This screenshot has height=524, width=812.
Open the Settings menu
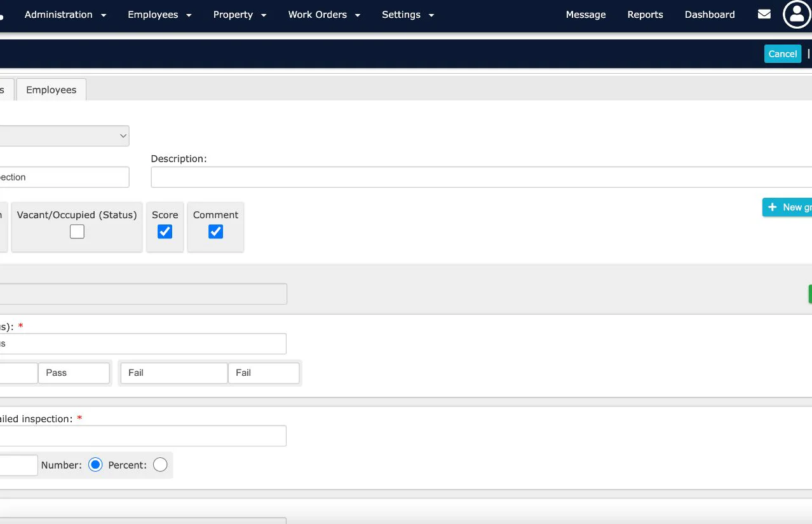[x=408, y=15]
